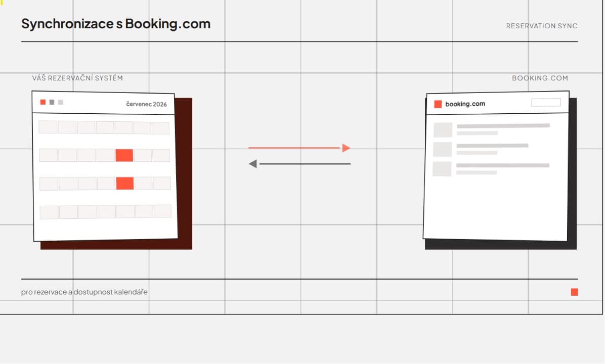Viewport: 605px width, 364px height.
Task: Open the third listing thumbnail in the booking.com window
Action: (x=442, y=169)
